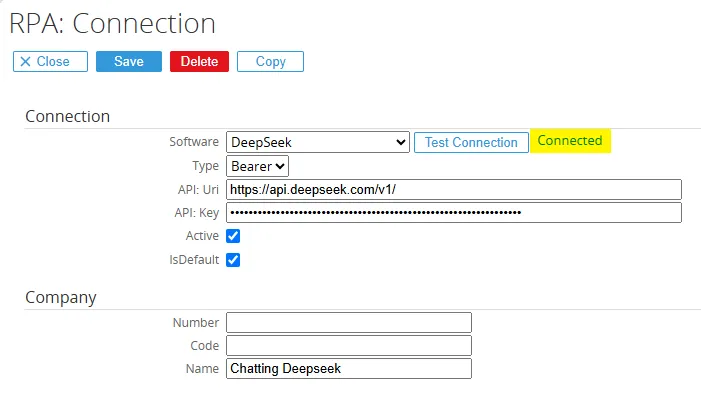
Task: Copy the connection record
Action: [x=270, y=62]
